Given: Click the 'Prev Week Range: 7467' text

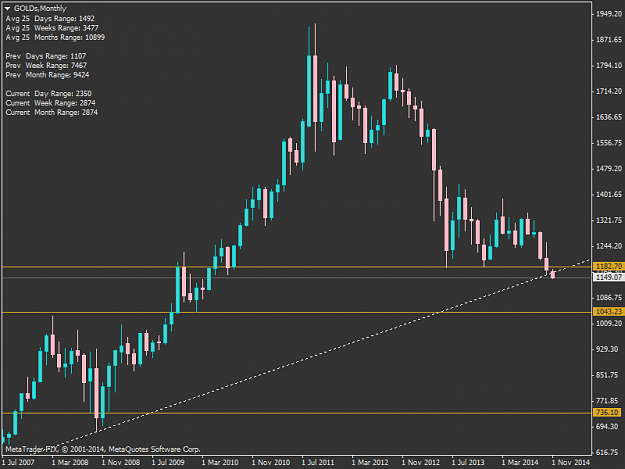Looking at the screenshot, I should [46, 65].
